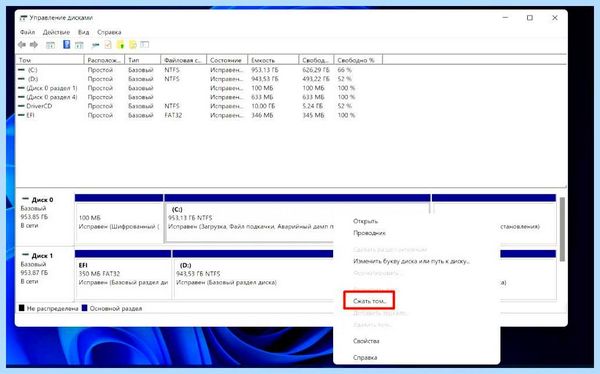The image size is (600, 374).
Task: Click the 5,24 ГБ free space cell
Action: (313, 106)
